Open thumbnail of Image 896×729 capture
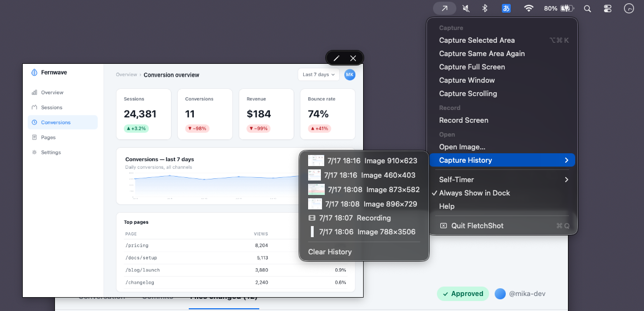Screen dimensions: 644x311 [x=315, y=204]
